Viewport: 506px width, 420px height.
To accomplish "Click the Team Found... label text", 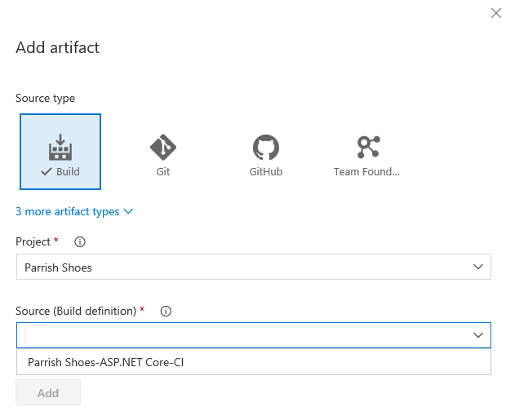I will (x=366, y=172).
